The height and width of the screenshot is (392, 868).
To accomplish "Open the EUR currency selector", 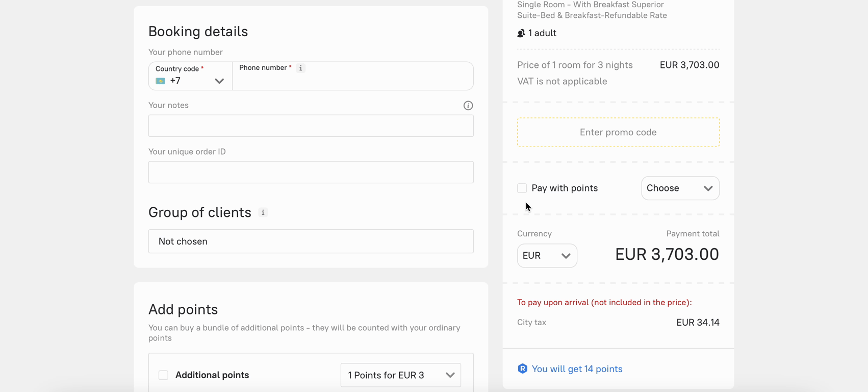I will tap(547, 256).
